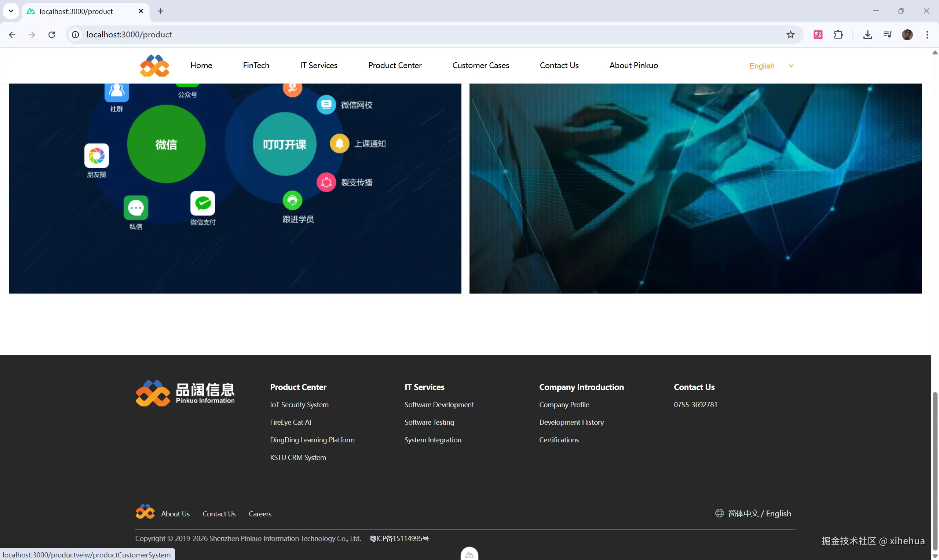Screen dimensions: 939x560
Task: Click the Nuxt devtools icon at bottom
Action: click(469, 555)
